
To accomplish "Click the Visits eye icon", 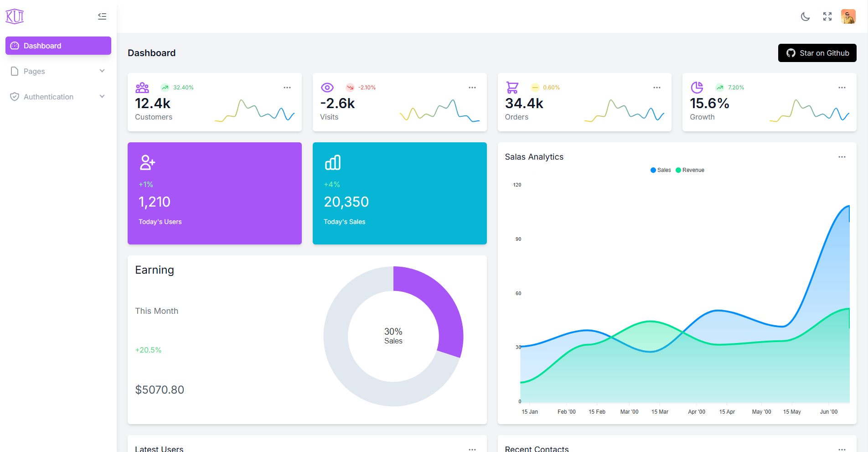I will point(327,88).
